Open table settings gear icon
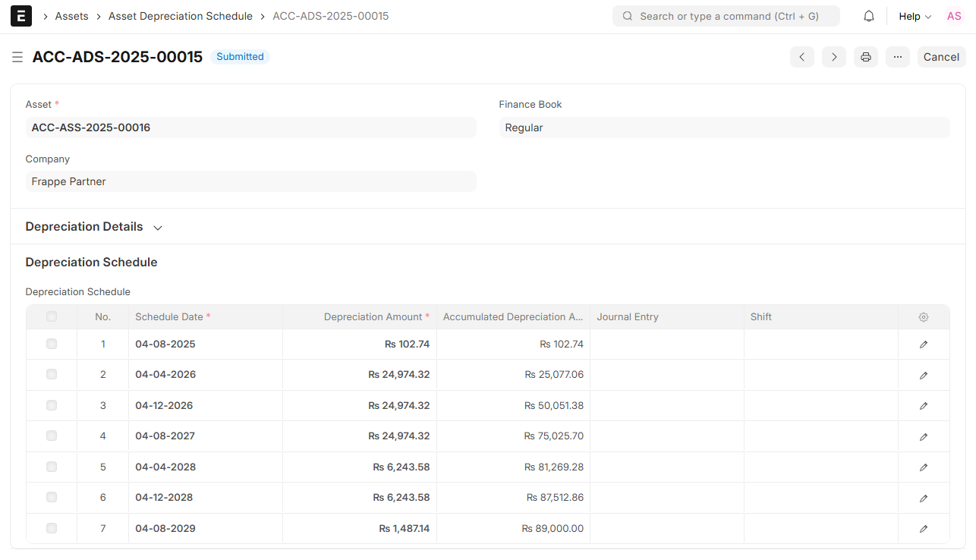Screen dimensions: 976x560 tap(924, 317)
